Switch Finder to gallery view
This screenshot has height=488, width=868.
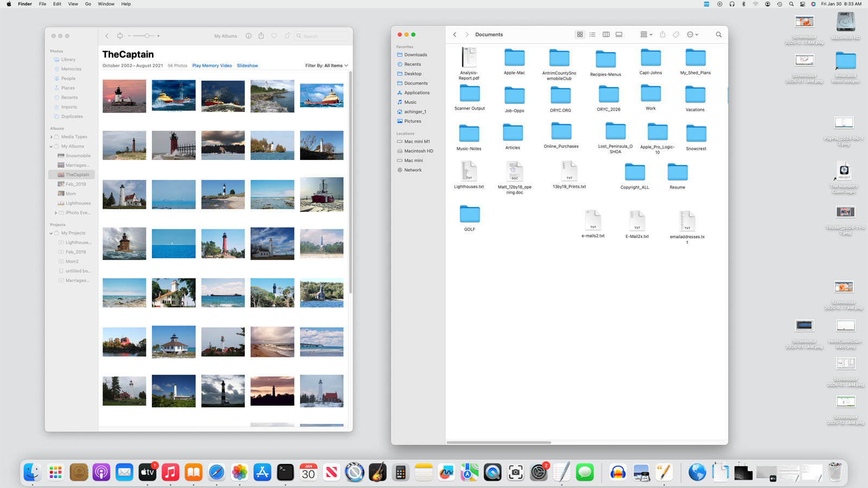[619, 35]
